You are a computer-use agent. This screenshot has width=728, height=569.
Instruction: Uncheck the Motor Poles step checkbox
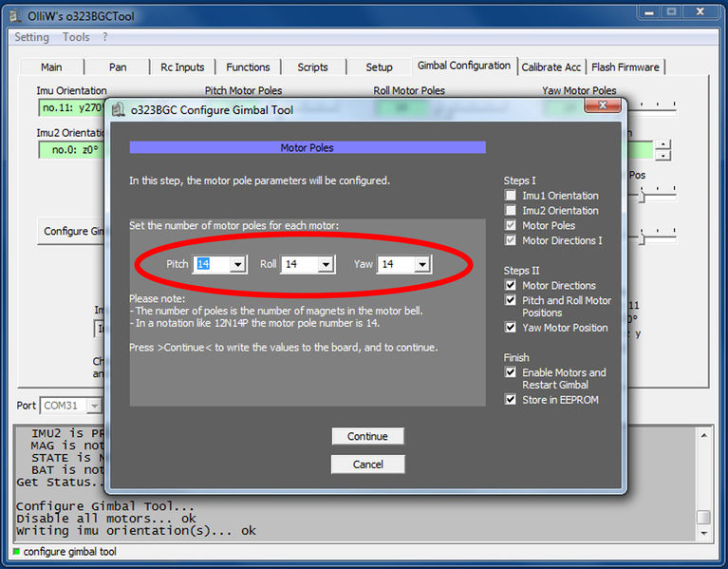pyautogui.click(x=512, y=226)
